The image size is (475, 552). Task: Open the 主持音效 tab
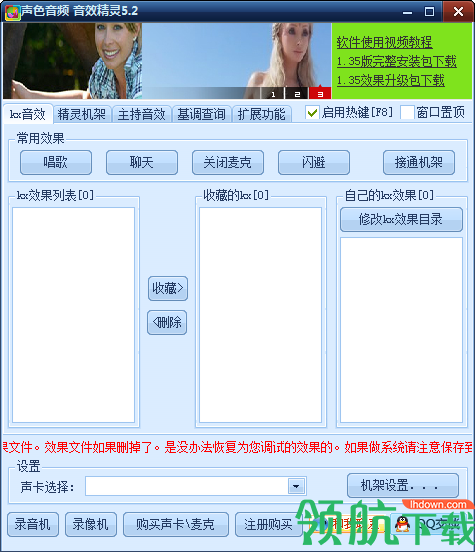[142, 114]
